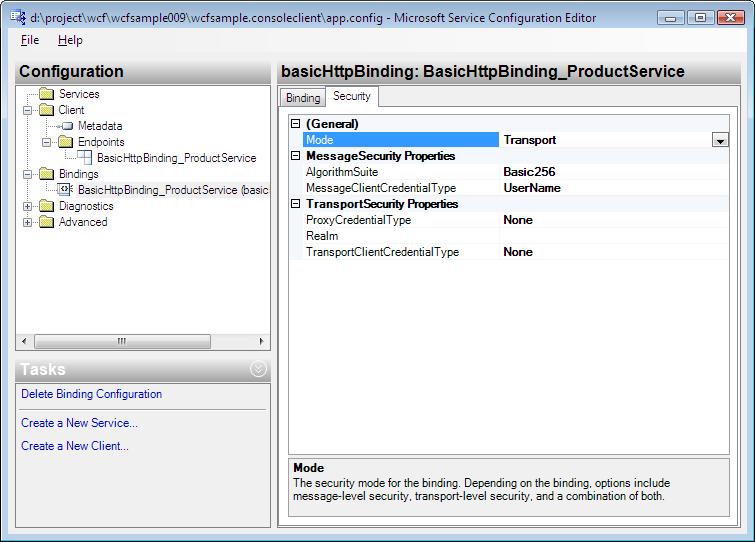
Task: Click the BasicHttpBinding_ProductService binding icon
Action: tap(66, 190)
